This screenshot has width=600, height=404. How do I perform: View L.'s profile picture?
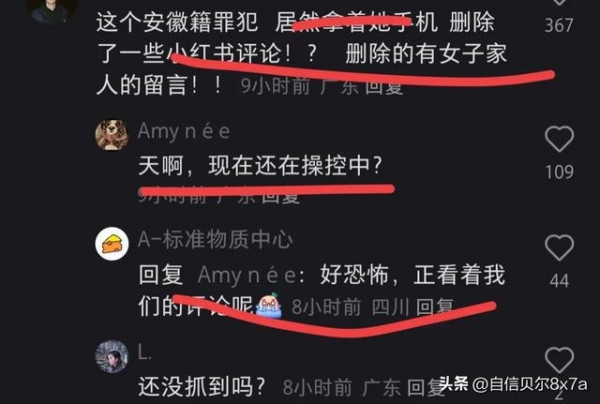[112, 356]
